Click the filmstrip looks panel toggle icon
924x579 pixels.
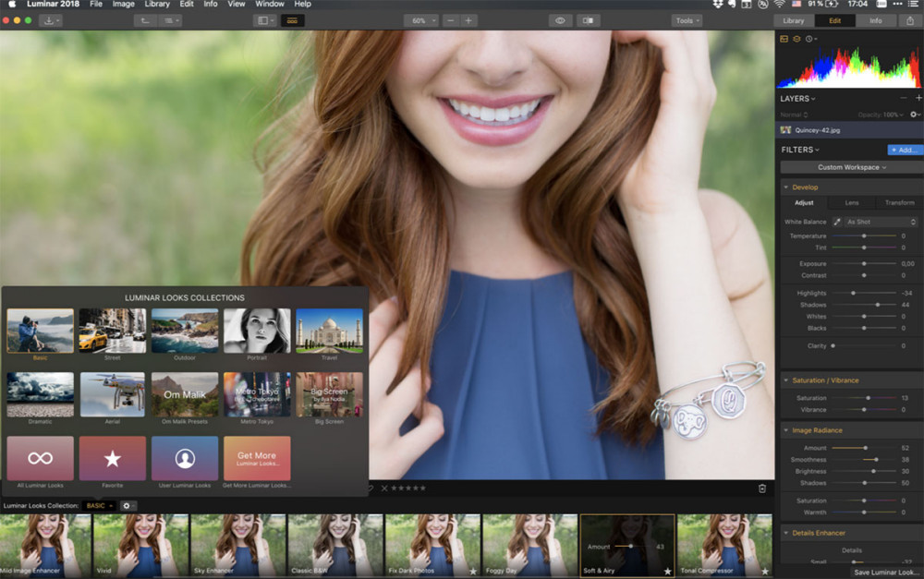pos(292,20)
